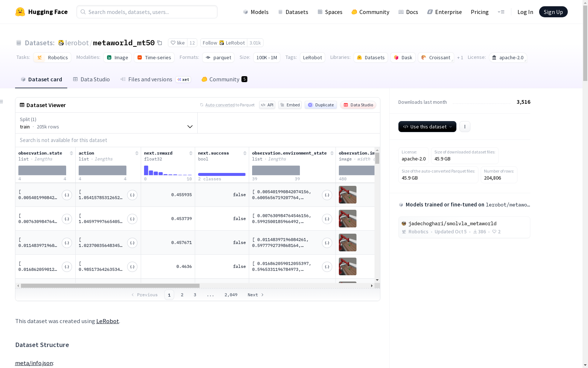588x368 pixels.
Task: Jump to last page 2,049
Action: coord(231,295)
